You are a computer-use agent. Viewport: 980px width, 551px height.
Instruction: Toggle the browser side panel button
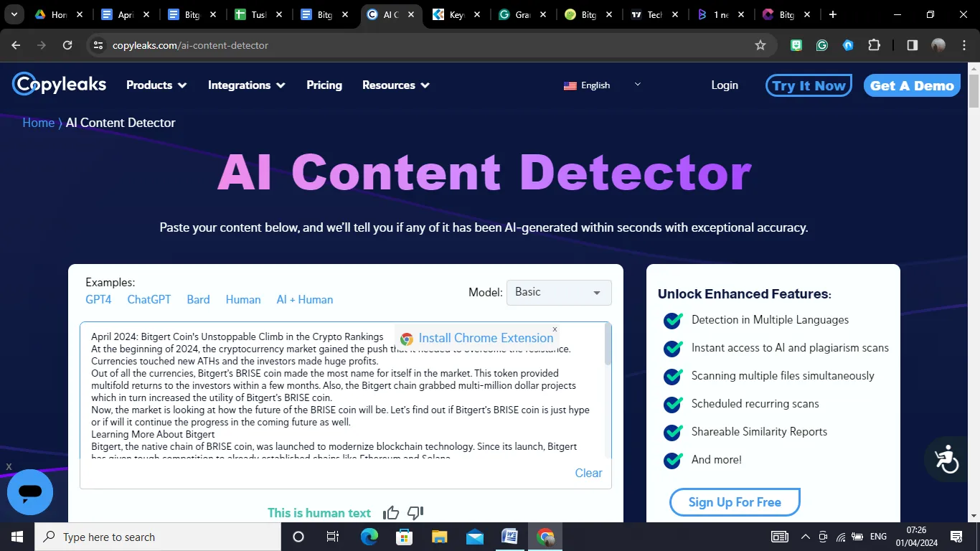click(912, 45)
